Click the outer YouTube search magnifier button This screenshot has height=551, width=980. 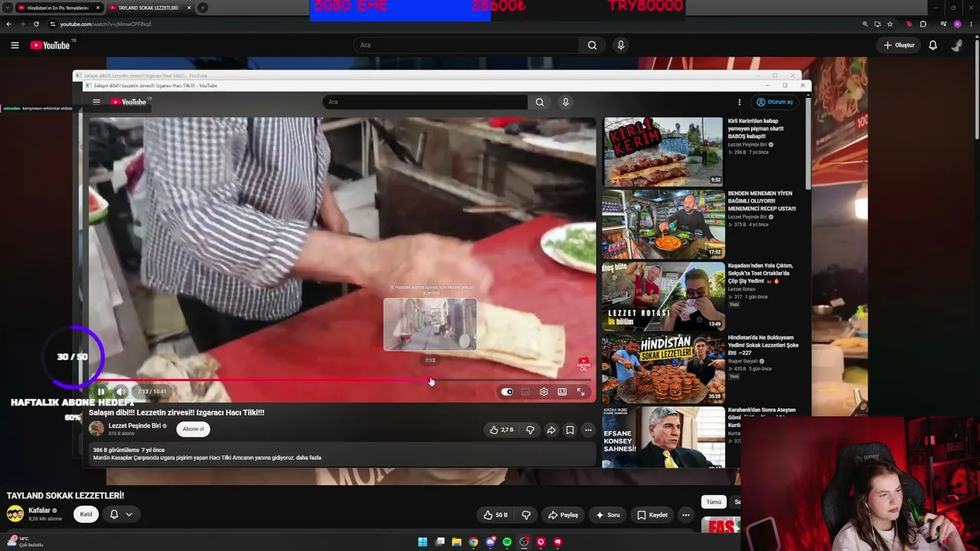point(592,45)
